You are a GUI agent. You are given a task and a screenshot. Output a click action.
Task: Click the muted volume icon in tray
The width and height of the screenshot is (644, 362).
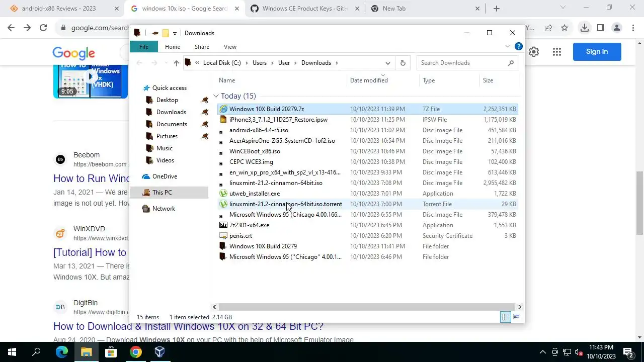coord(579,352)
